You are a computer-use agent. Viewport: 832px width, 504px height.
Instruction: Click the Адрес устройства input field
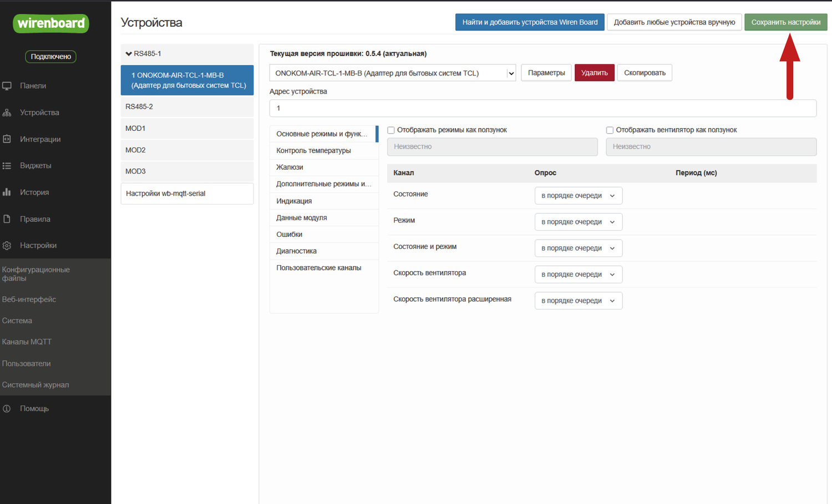coord(543,108)
